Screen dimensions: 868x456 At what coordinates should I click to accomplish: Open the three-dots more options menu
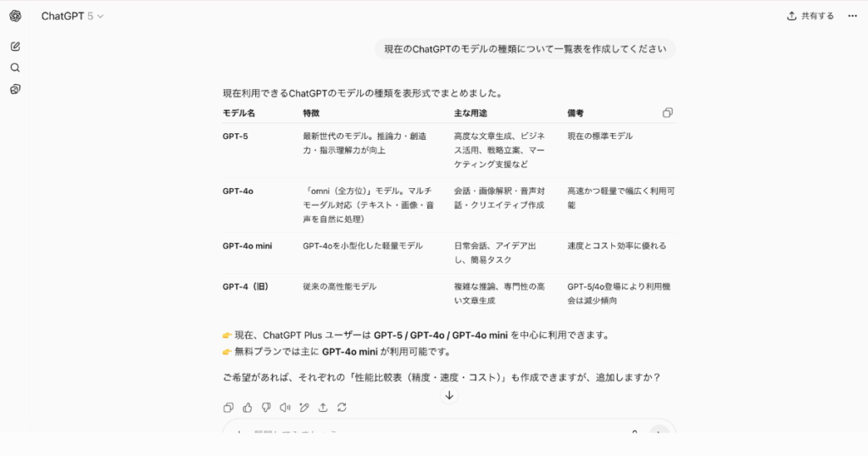coord(853,16)
